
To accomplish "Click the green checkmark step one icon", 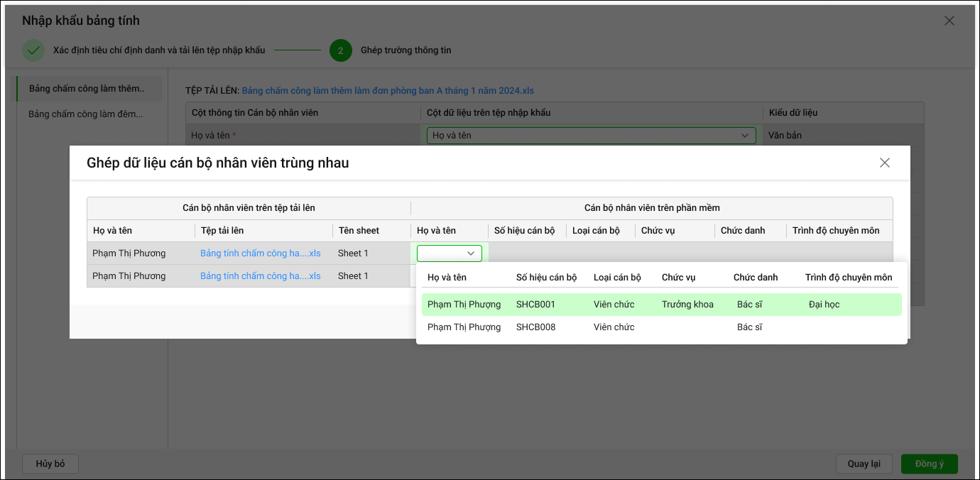I will [x=33, y=50].
